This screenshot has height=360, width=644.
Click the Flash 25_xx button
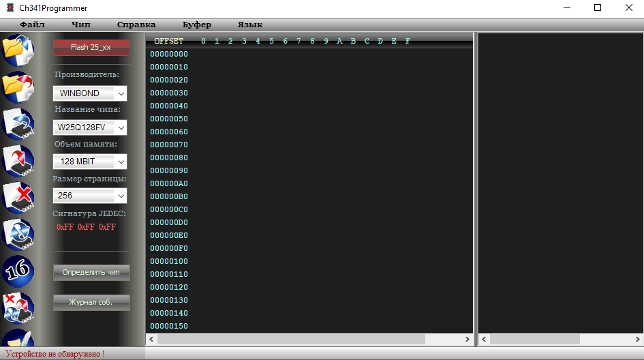tap(91, 47)
